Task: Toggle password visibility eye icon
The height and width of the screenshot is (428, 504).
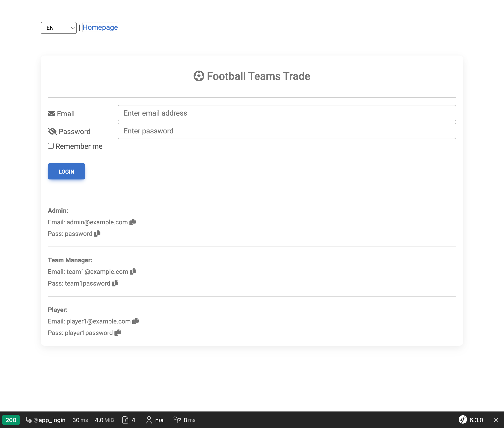Action: tap(52, 131)
